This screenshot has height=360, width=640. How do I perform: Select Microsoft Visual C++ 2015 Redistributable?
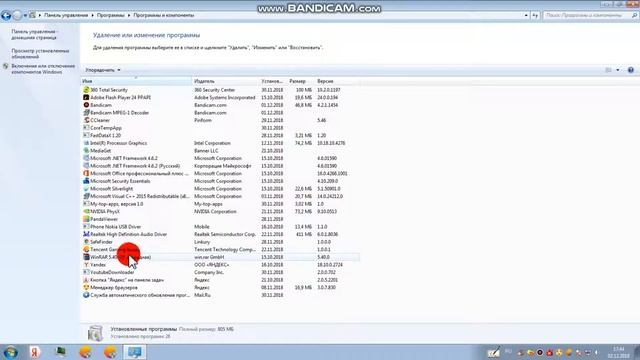click(x=220, y=196)
